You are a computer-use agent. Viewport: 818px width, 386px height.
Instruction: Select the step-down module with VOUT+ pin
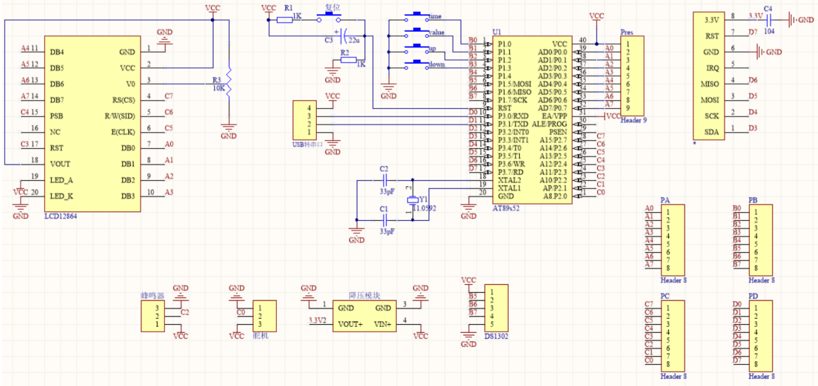pos(365,316)
